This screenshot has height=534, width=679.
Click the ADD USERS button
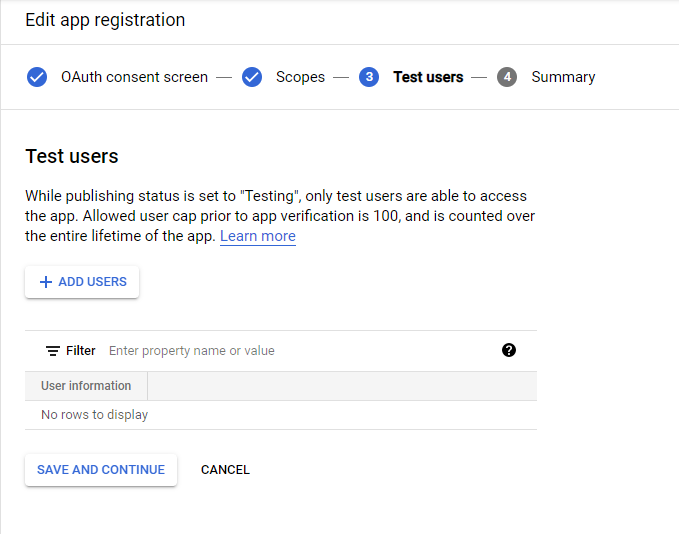point(82,282)
